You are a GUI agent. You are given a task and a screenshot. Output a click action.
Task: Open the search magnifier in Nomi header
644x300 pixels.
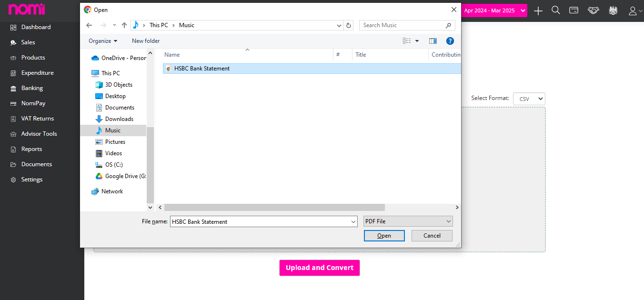(556, 10)
